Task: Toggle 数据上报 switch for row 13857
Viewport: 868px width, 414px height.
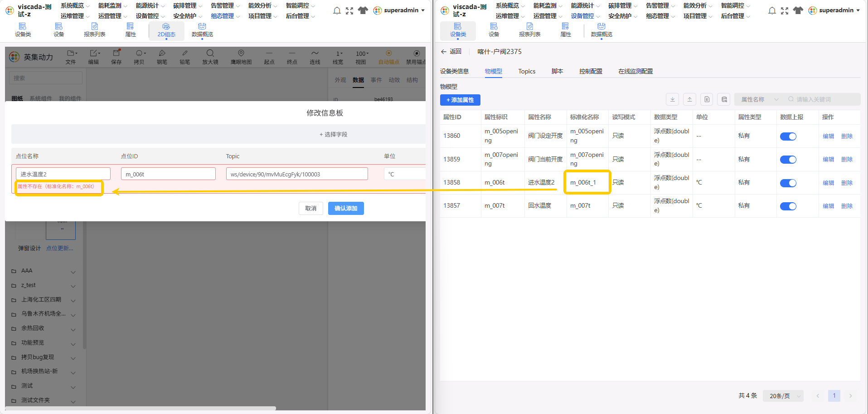Action: pos(788,206)
